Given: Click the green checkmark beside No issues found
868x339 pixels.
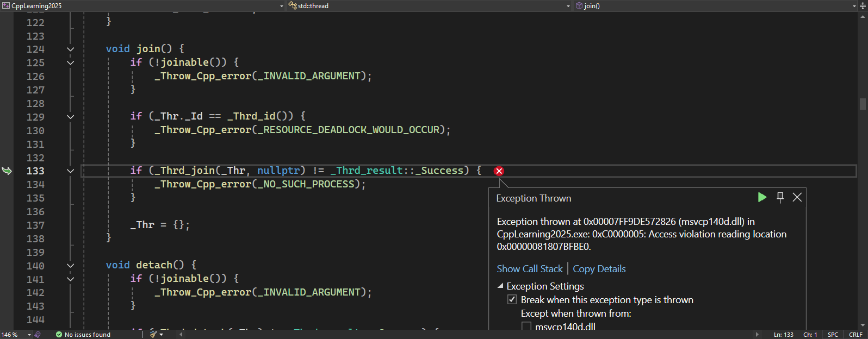Looking at the screenshot, I should pos(59,335).
